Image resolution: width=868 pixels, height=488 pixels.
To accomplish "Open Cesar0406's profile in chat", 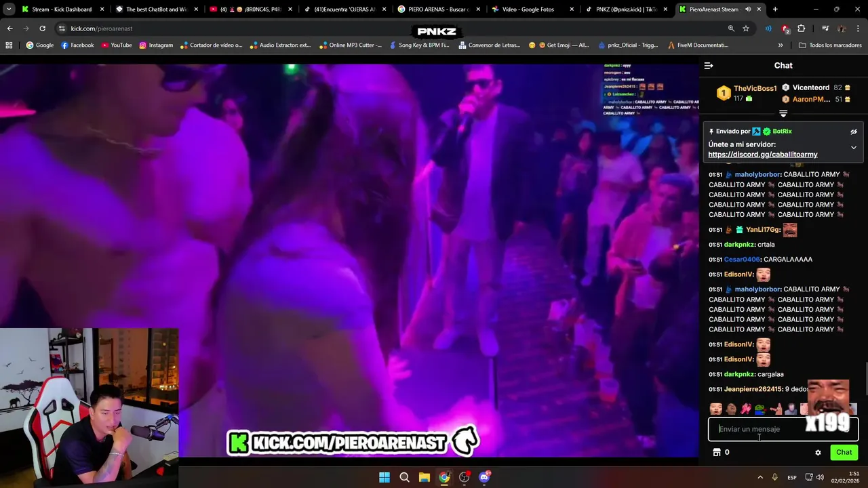I will pyautogui.click(x=742, y=259).
